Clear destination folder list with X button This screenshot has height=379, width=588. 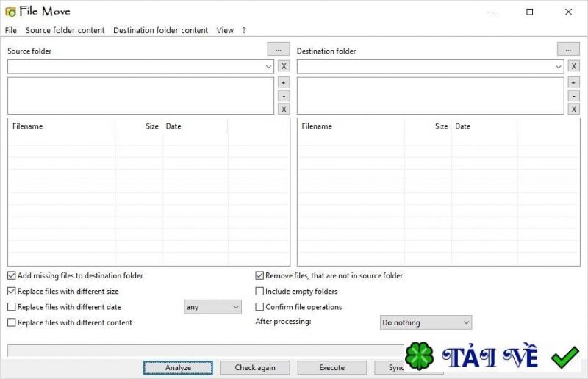click(x=574, y=109)
